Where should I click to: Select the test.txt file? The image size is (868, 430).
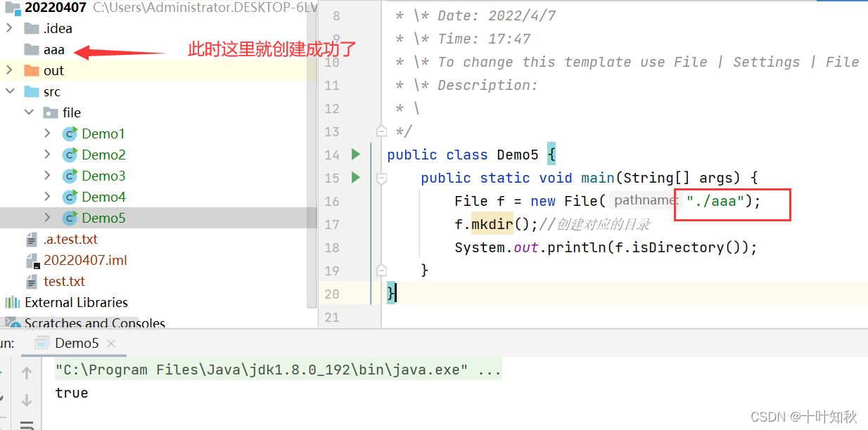(x=64, y=281)
